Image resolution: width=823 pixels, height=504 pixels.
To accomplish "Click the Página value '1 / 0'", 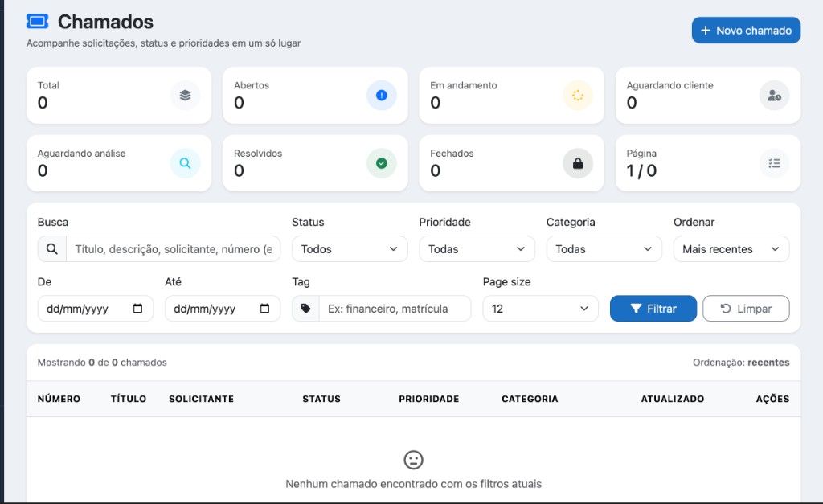I will click(641, 170).
